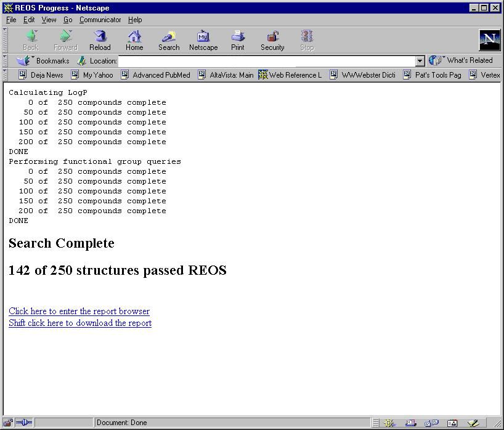Reload the current page
Viewport: 504px width, 430px height.
100,41
